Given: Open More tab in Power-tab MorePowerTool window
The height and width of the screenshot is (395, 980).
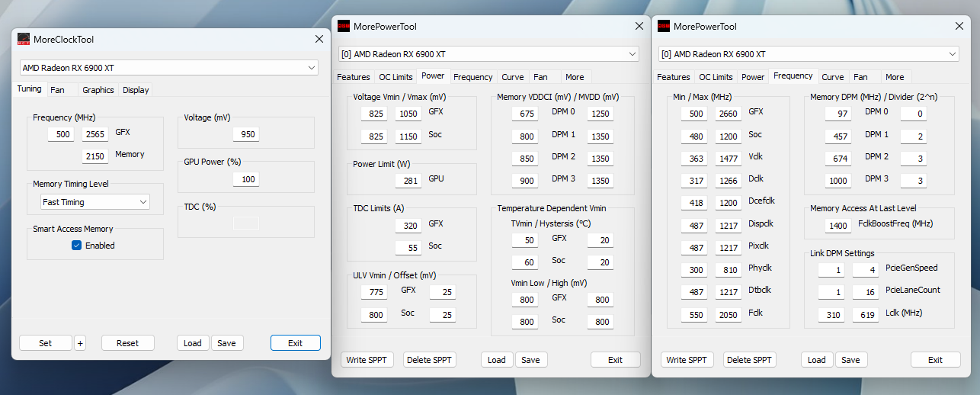Looking at the screenshot, I should pos(575,77).
